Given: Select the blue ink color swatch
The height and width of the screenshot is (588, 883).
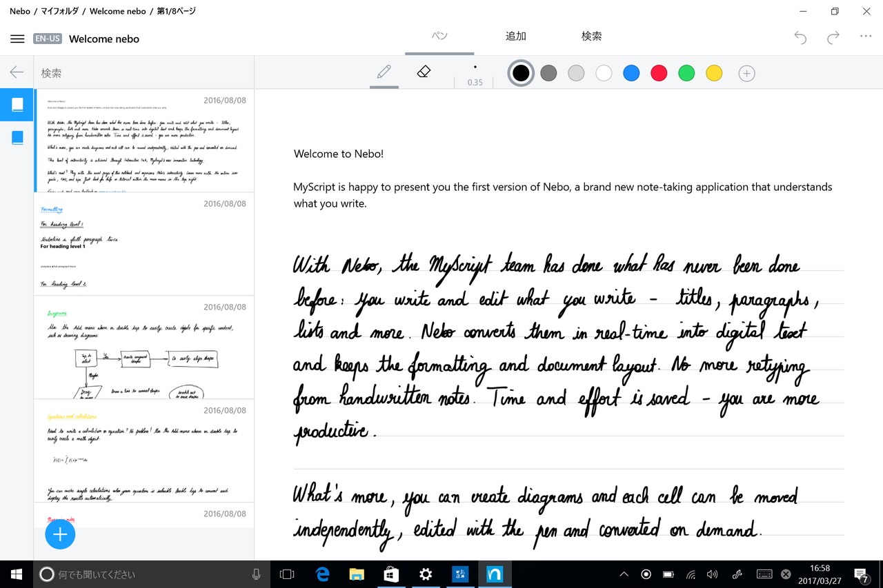Looking at the screenshot, I should point(631,72).
